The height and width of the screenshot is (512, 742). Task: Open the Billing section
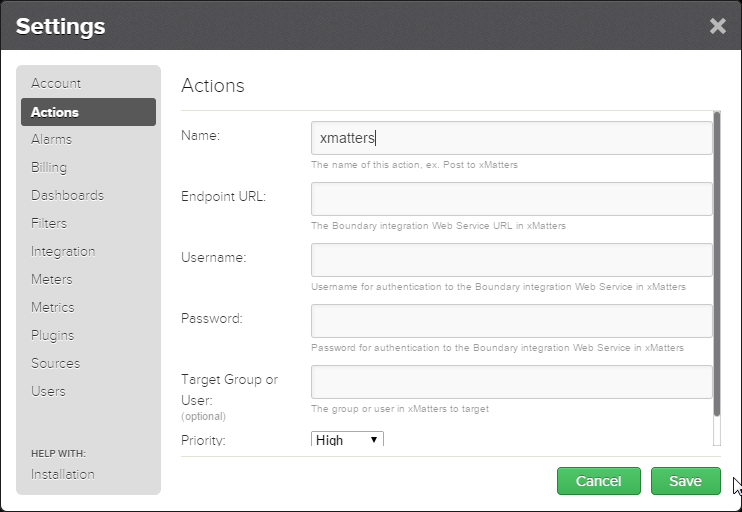coord(49,167)
